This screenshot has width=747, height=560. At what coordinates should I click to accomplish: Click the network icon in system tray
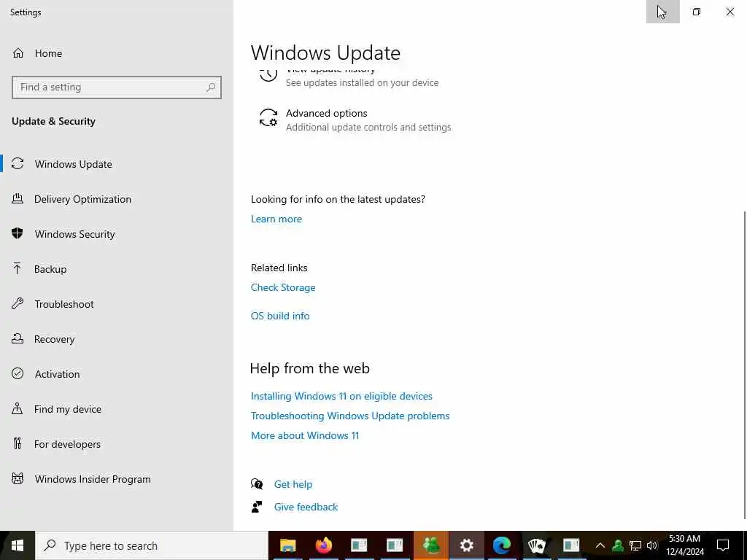635,545
